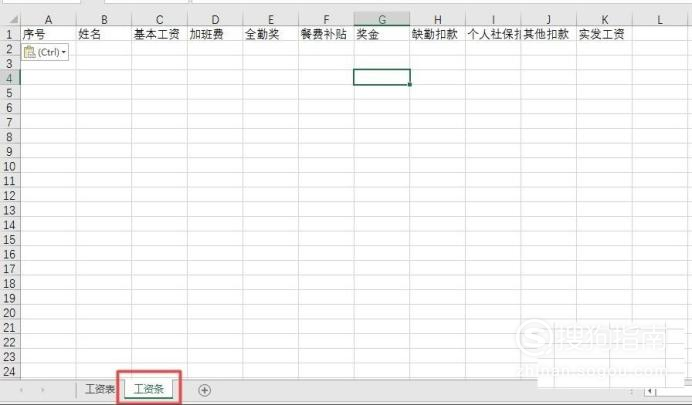Click cell containing 奖金
Viewport: 692px width, 405px height.
[x=382, y=34]
